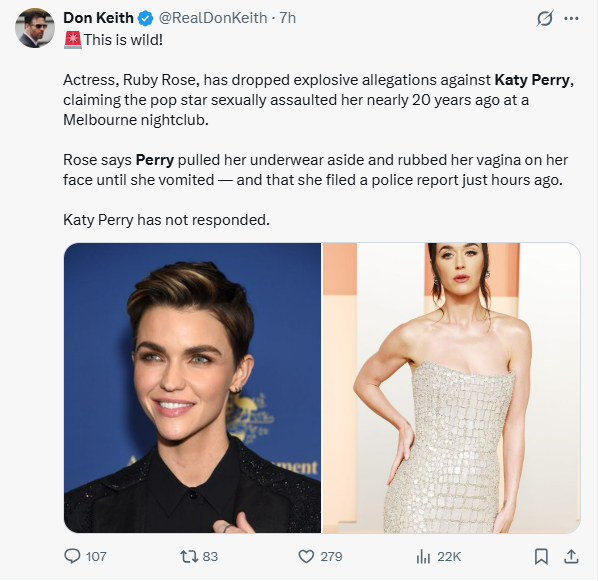Click the 107 replies count

point(96,556)
